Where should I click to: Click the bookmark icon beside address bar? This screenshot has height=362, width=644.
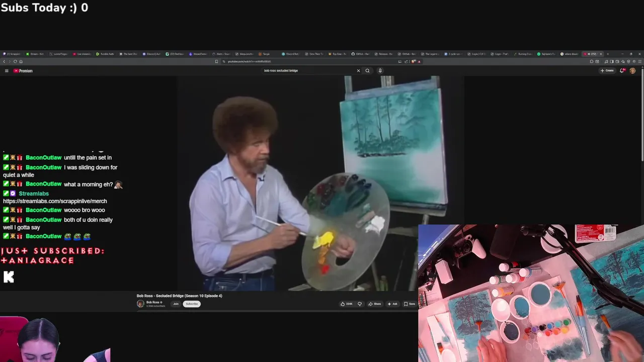click(x=216, y=61)
